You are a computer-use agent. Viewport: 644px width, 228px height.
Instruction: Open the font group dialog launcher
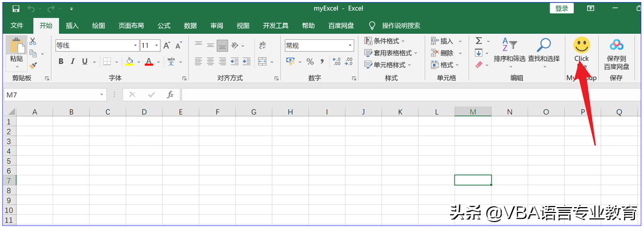click(185, 78)
